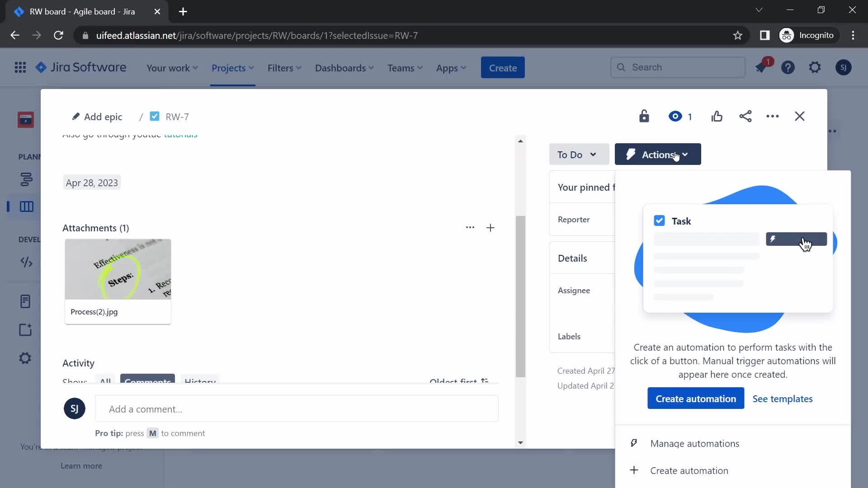The image size is (868, 488).
Task: Click the Assignee field label
Action: pyautogui.click(x=574, y=291)
